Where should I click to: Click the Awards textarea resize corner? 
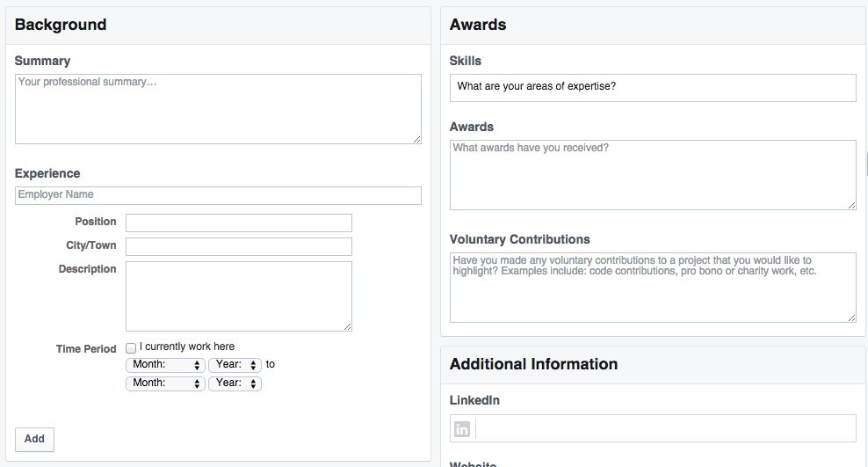851,205
